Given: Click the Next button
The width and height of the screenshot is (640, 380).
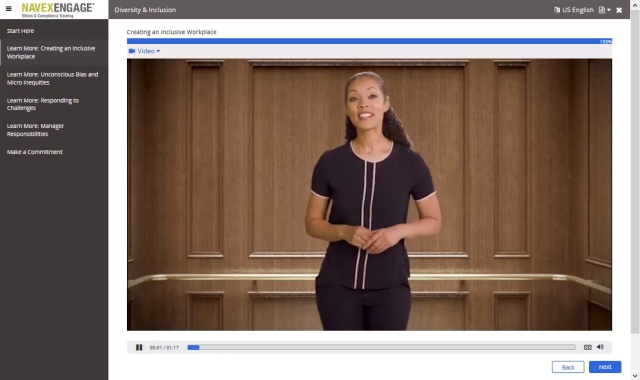Looking at the screenshot, I should point(605,367).
